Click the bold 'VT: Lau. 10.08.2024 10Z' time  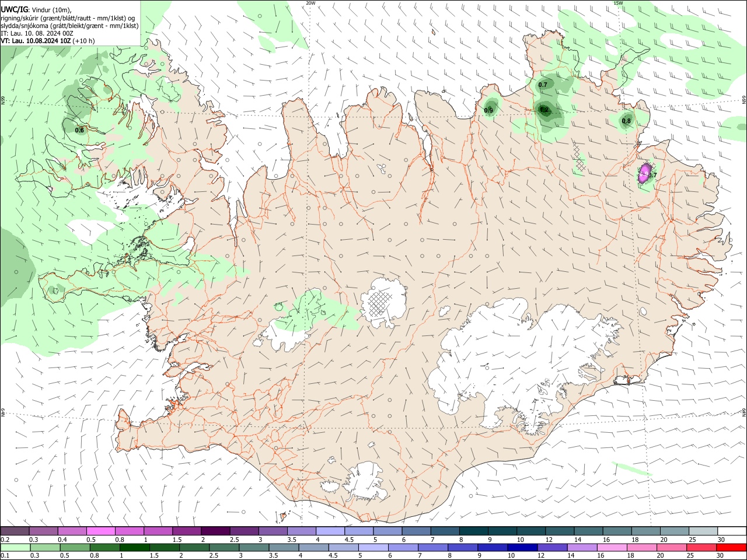coord(36,41)
